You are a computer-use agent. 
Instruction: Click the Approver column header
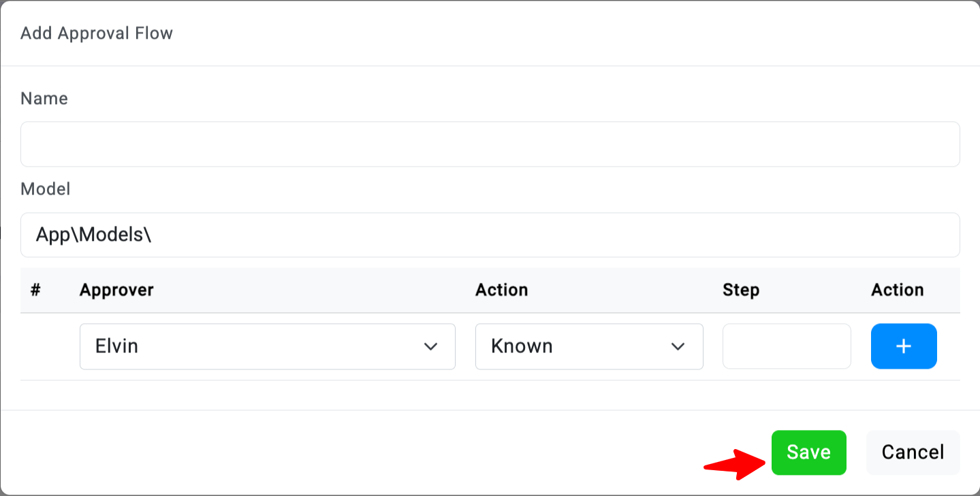[x=116, y=290]
